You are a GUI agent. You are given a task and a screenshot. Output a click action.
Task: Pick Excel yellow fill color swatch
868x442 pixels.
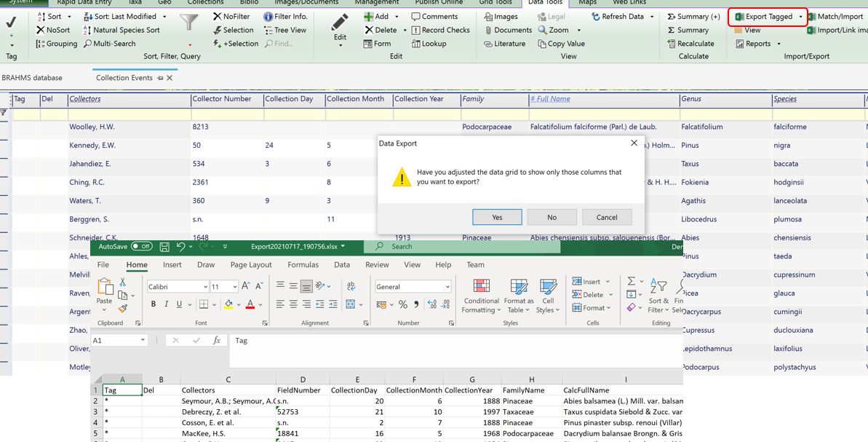point(228,304)
